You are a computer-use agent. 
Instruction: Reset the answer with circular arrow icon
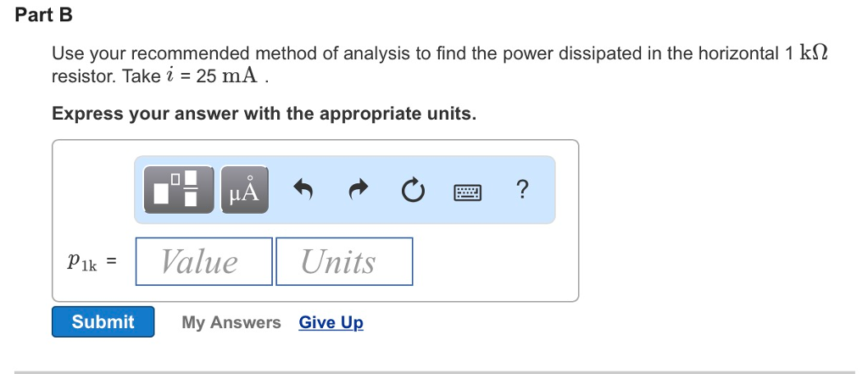tap(411, 191)
